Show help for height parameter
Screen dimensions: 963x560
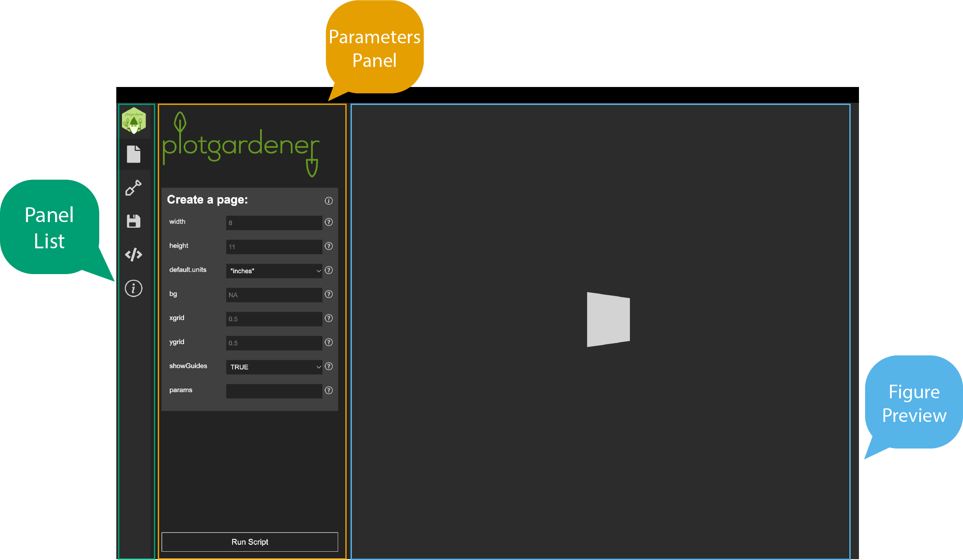click(x=329, y=246)
